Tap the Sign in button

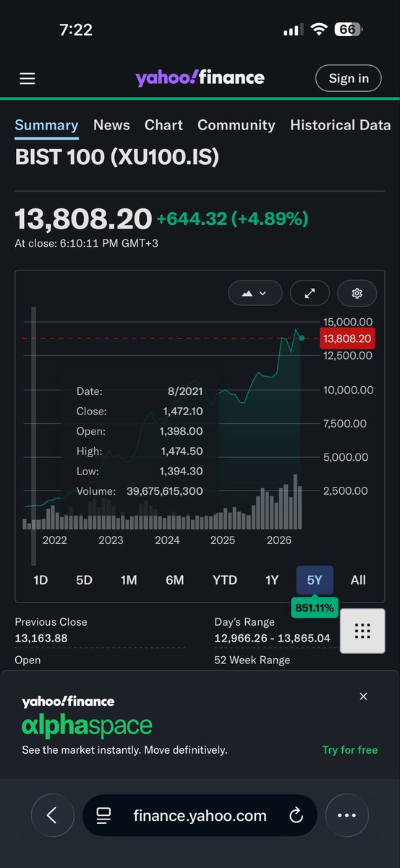point(349,78)
